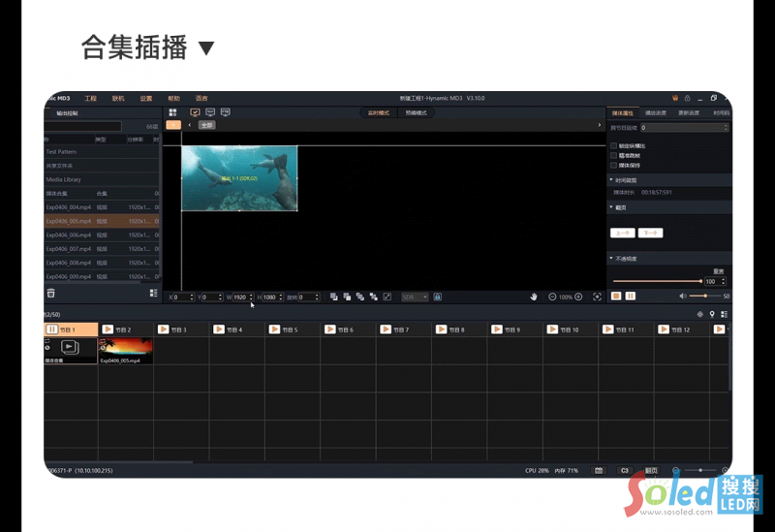
Task: Click the lock icon next to SDR
Action: 438,297
